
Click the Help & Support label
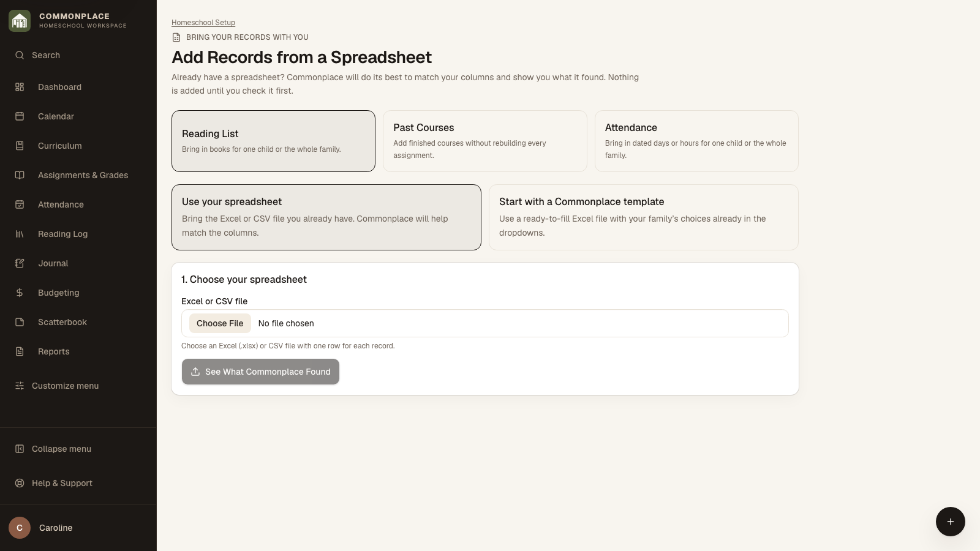[62, 483]
